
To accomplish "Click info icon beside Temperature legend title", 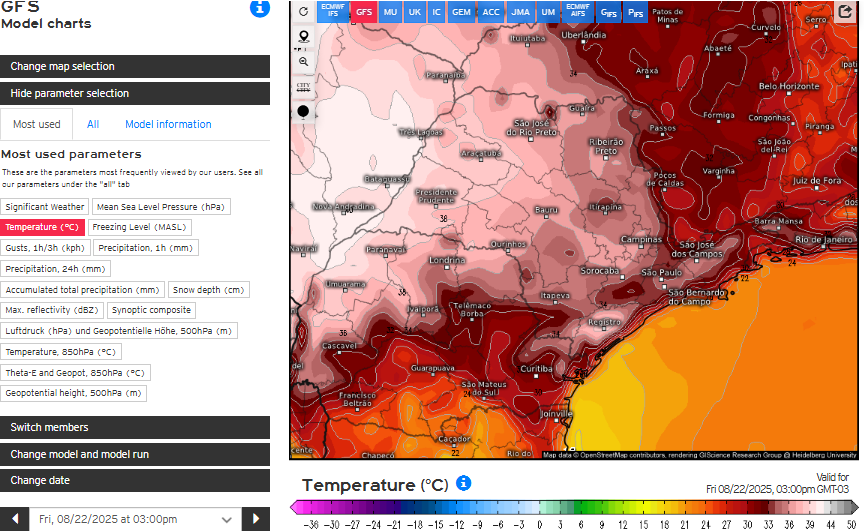I will [x=463, y=483].
